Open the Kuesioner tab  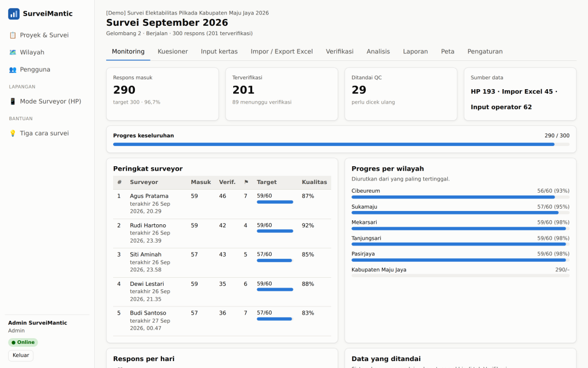point(172,51)
